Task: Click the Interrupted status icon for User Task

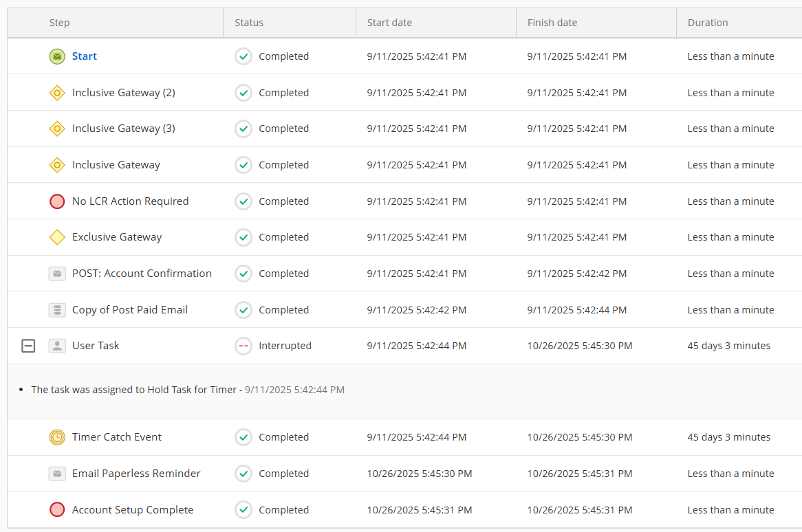Action: click(x=243, y=346)
